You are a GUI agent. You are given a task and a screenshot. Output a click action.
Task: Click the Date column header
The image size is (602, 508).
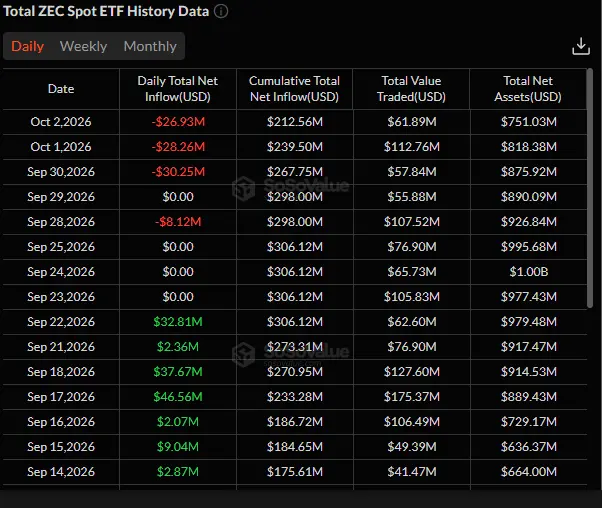(x=61, y=89)
